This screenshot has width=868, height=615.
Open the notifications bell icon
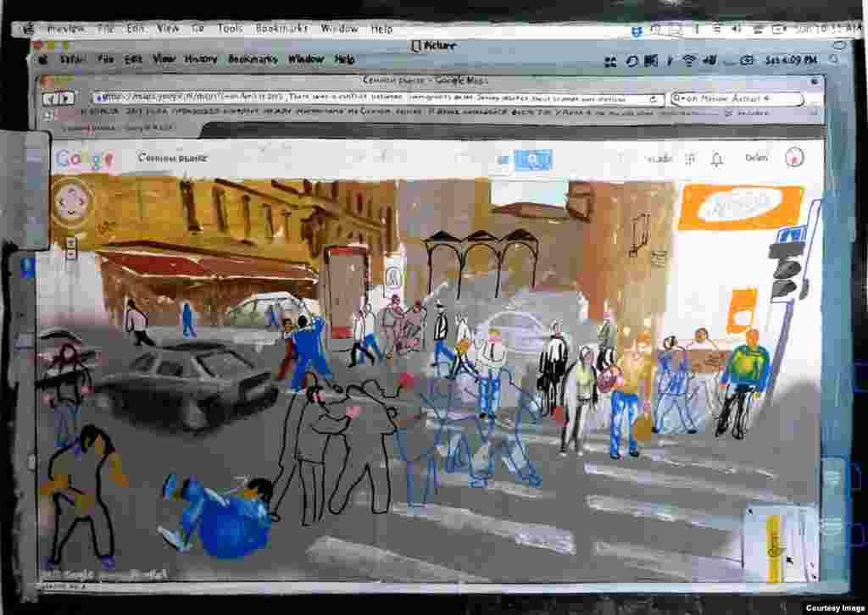717,159
